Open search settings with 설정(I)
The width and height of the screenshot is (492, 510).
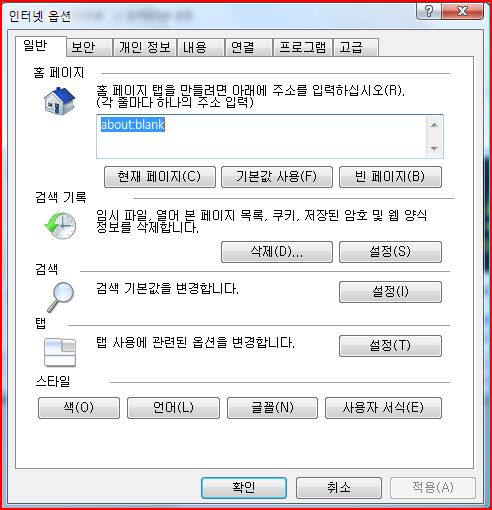pyautogui.click(x=390, y=292)
